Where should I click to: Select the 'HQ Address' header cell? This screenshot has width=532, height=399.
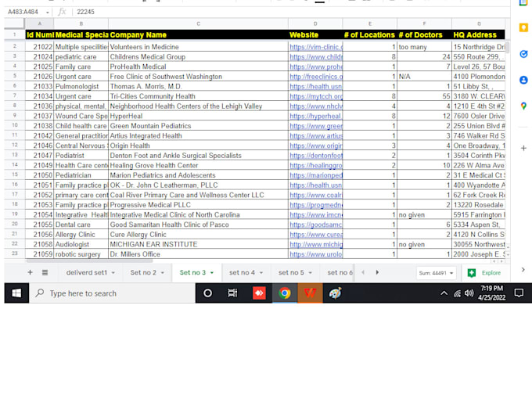478,35
